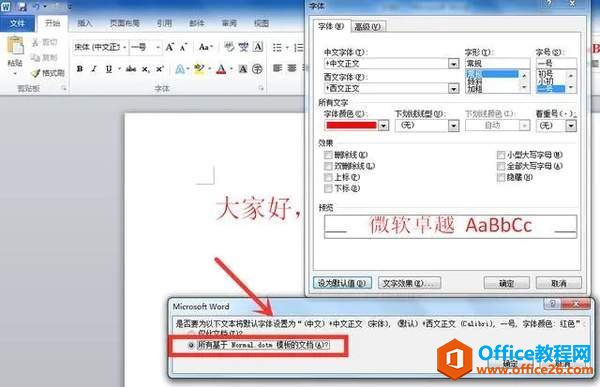This screenshot has width=600, height=387.
Task: Check the 小型大写字母 small caps checkbox
Action: click(501, 155)
